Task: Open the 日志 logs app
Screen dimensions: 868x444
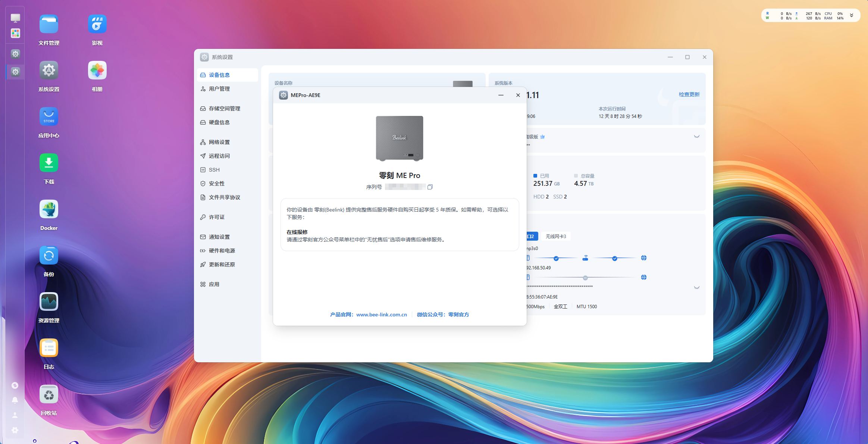Action: [48, 347]
